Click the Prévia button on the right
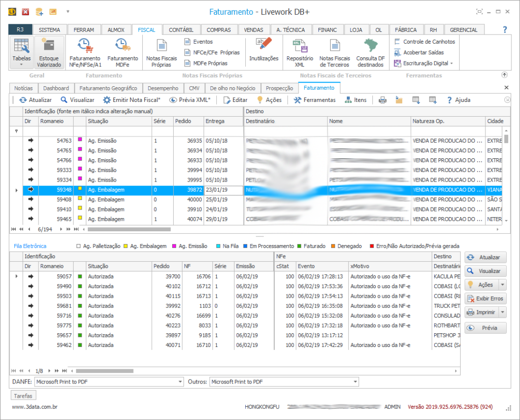 point(485,328)
